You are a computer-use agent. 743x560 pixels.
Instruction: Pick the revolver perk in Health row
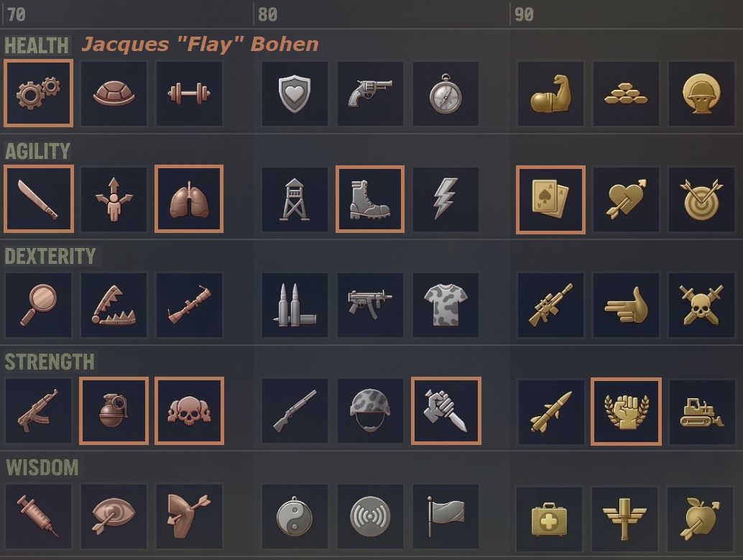pos(370,93)
